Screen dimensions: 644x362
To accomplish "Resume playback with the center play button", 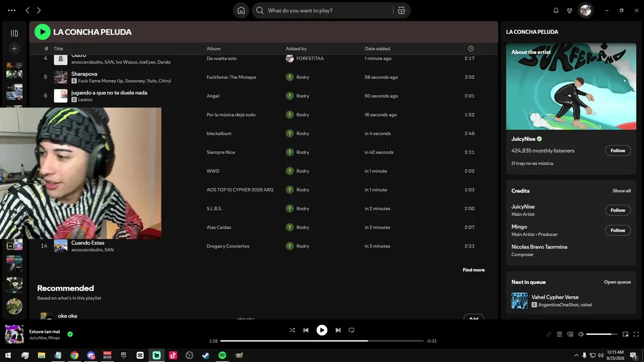I will [322, 330].
